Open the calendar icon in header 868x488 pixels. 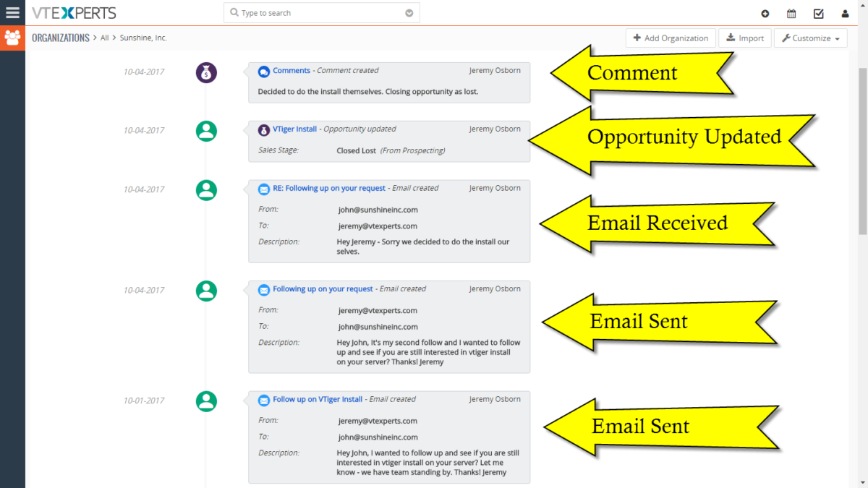coord(791,14)
